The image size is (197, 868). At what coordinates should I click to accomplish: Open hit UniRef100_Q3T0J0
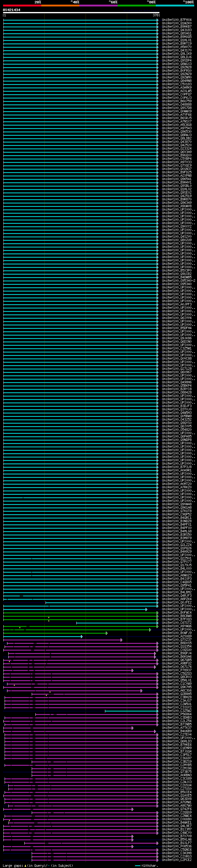(x=177, y=409)
